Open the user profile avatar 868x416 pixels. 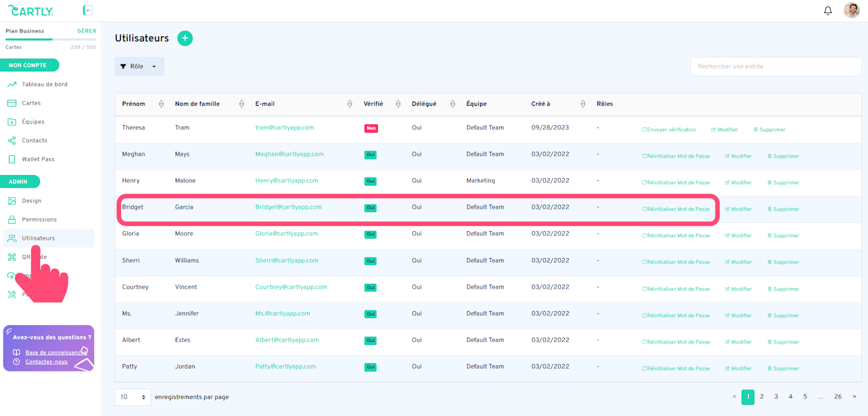coord(851,11)
